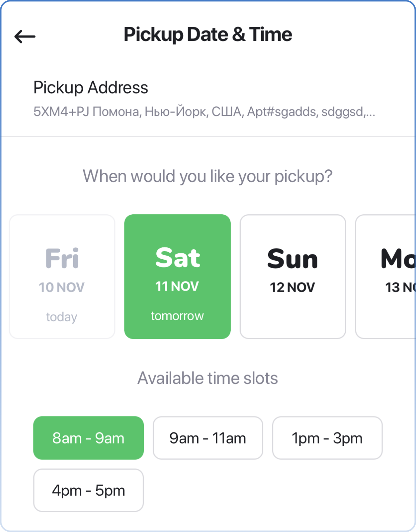Click the 'When would you like your pickup?' prompt
416x532 pixels.
tap(208, 176)
